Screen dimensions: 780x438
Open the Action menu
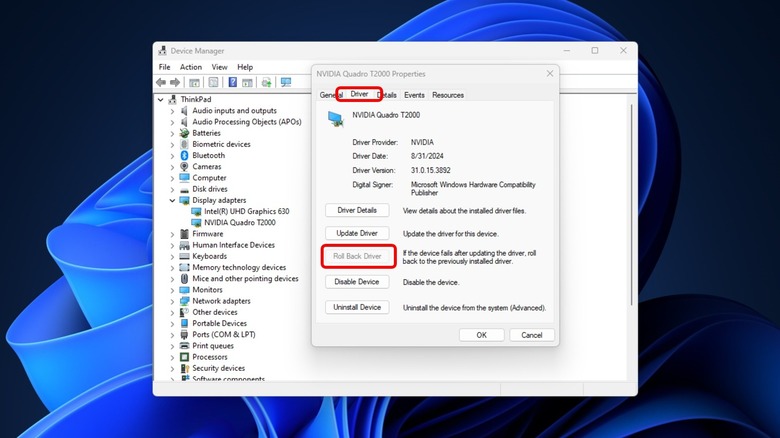190,67
